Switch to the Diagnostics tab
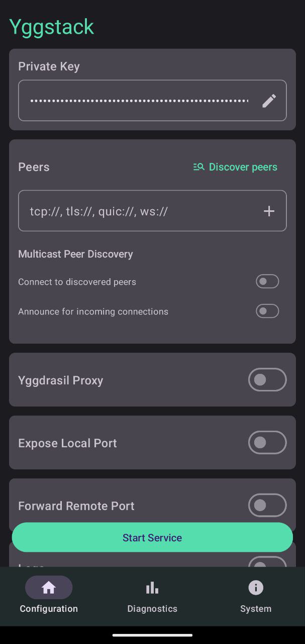Viewport: 305px width, 644px height. point(152,596)
